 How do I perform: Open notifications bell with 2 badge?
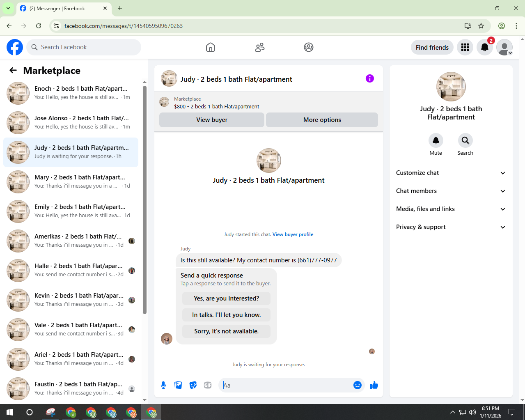[485, 47]
